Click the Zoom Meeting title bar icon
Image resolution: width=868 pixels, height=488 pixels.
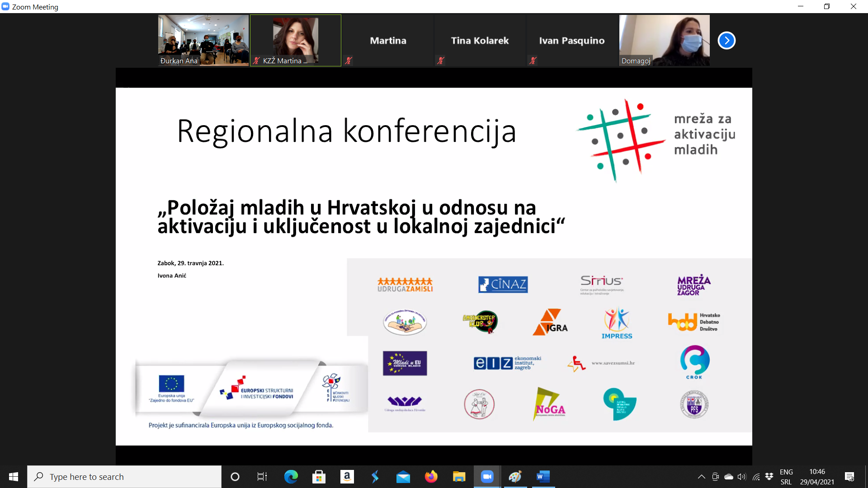point(5,6)
